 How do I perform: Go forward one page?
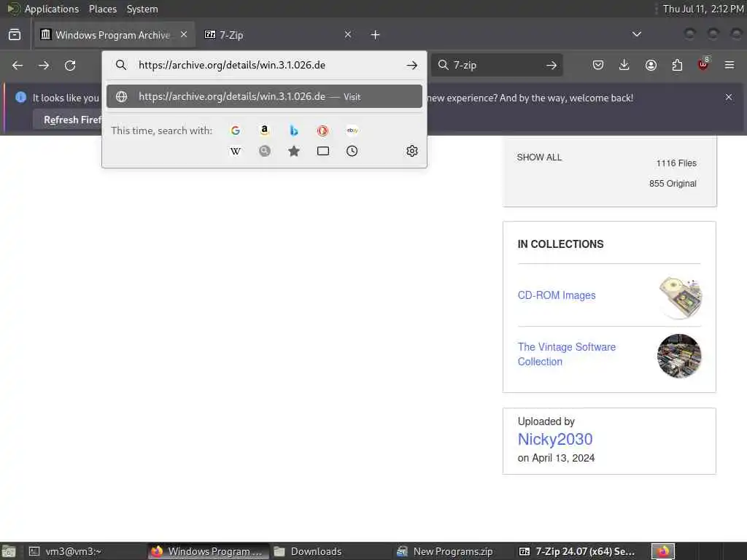(43, 65)
